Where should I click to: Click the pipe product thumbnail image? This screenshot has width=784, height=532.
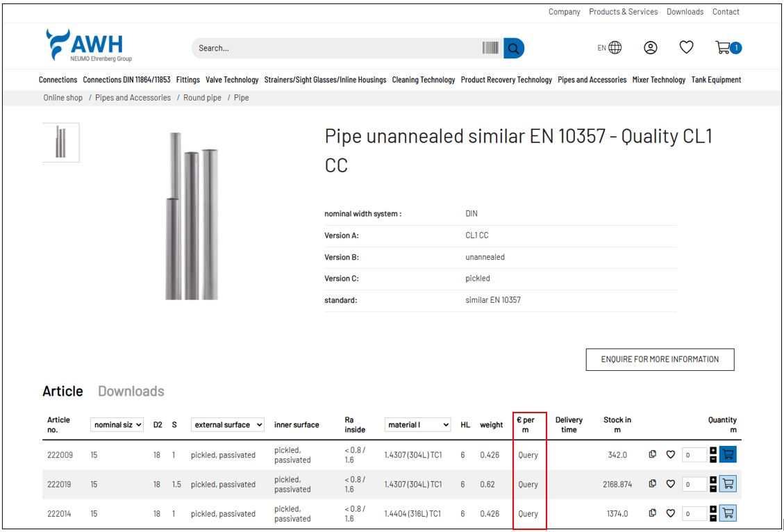click(x=61, y=142)
